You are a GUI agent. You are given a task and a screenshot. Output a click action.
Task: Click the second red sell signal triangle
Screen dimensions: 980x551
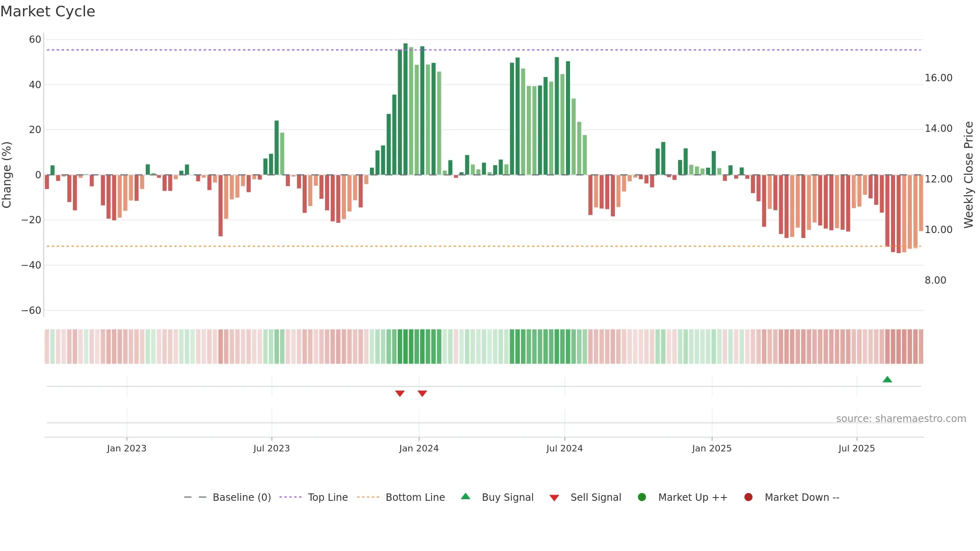click(422, 393)
